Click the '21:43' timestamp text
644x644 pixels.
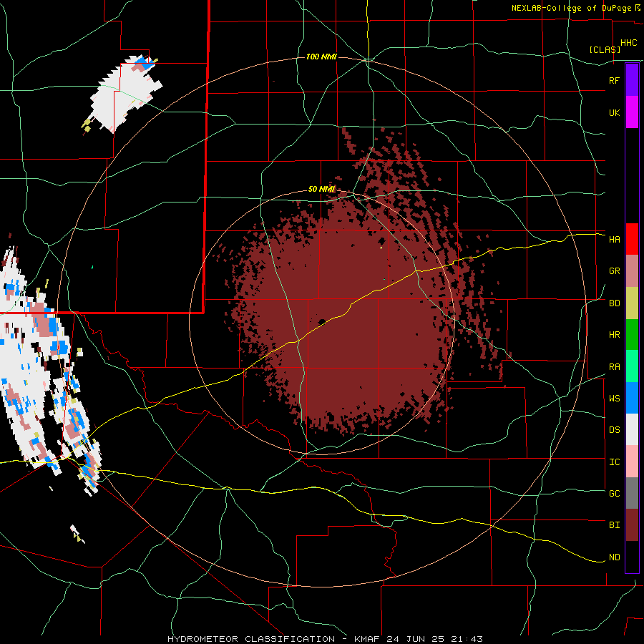pyautogui.click(x=467, y=639)
